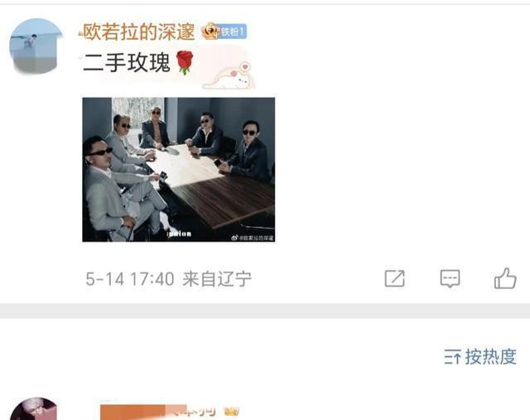Tap the ipnion caption on the photo
Viewport: 530px width, 420px height.
(180, 234)
